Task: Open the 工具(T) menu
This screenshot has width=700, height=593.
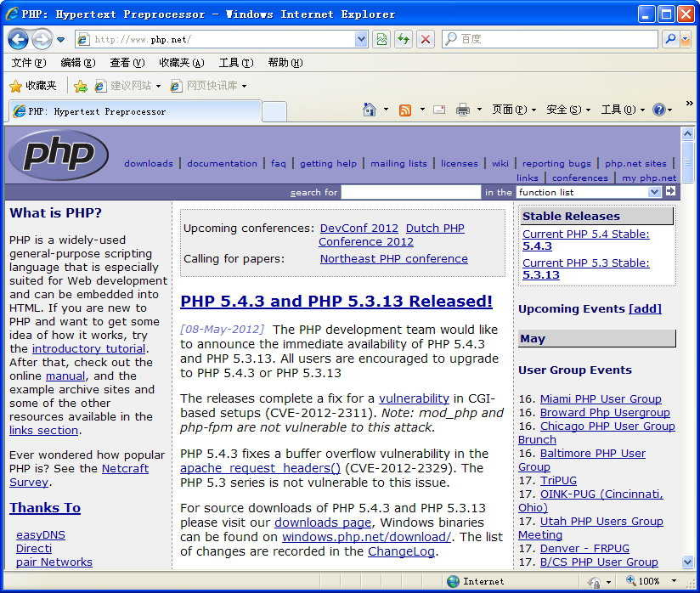Action: coord(236,63)
